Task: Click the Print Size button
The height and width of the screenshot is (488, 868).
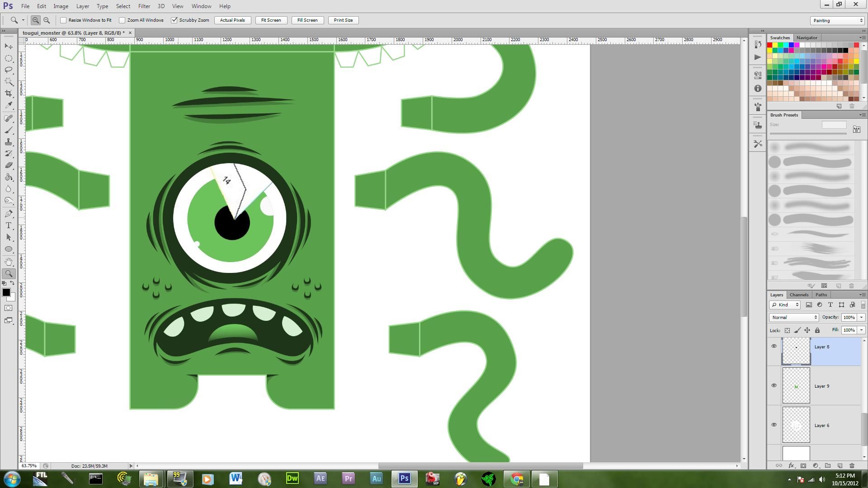Action: [x=343, y=20]
